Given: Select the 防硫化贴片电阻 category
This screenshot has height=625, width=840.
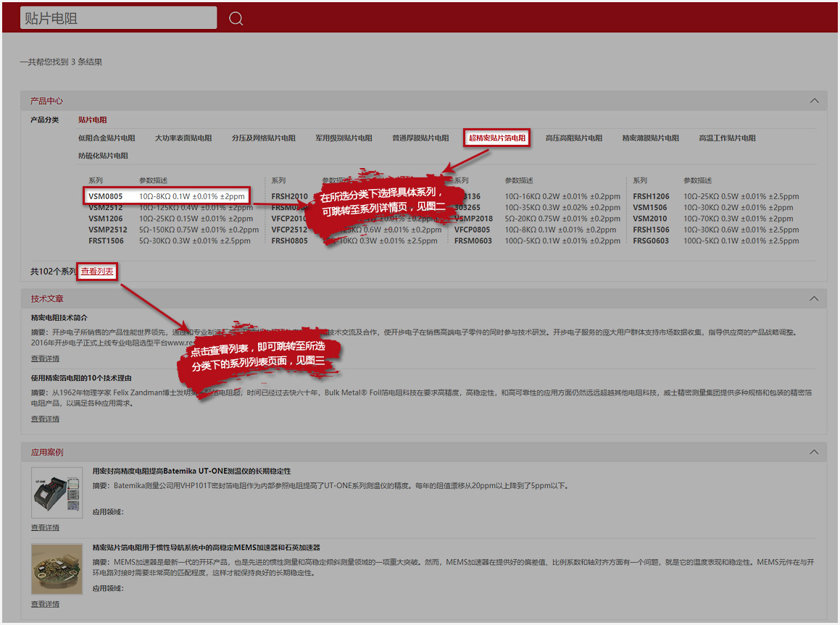Looking at the screenshot, I should pyautogui.click(x=103, y=156).
